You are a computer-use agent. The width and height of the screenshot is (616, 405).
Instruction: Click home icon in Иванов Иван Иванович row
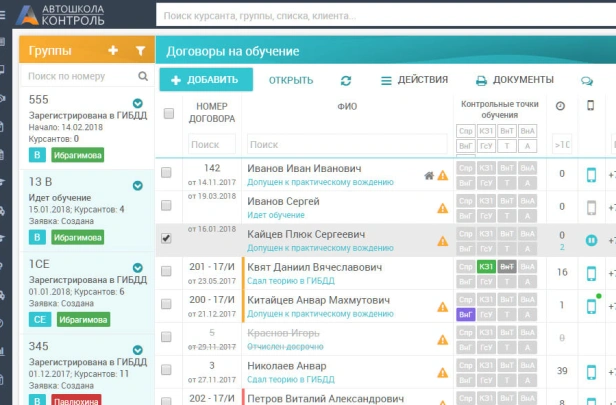click(x=429, y=176)
